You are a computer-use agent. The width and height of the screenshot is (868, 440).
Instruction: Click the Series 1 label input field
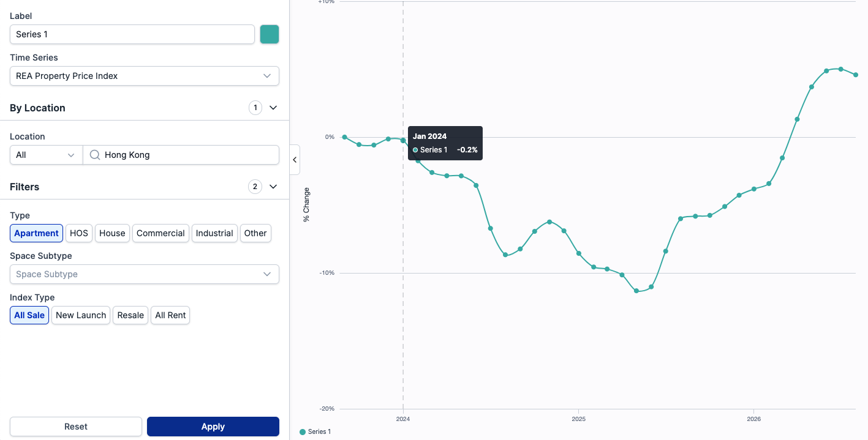[x=132, y=34]
